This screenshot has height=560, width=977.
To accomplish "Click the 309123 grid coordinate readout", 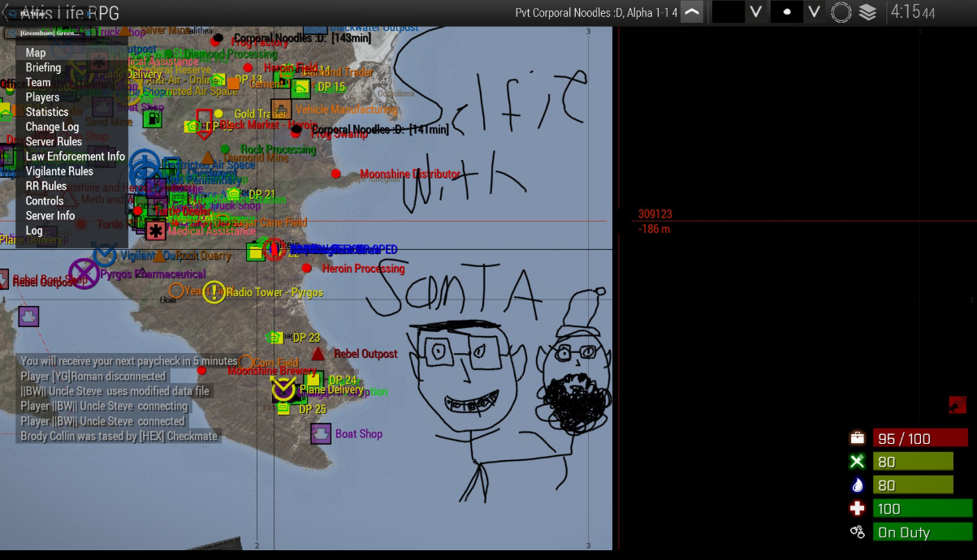I will click(655, 214).
